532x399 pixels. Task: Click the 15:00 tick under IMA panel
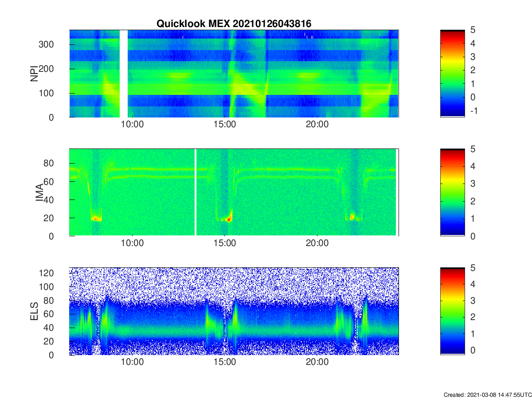[x=225, y=243]
